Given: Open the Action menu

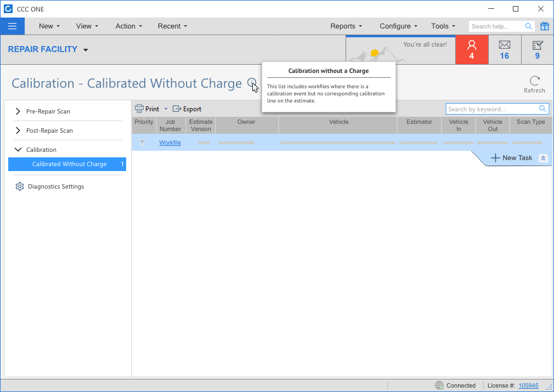Looking at the screenshot, I should click(x=128, y=26).
